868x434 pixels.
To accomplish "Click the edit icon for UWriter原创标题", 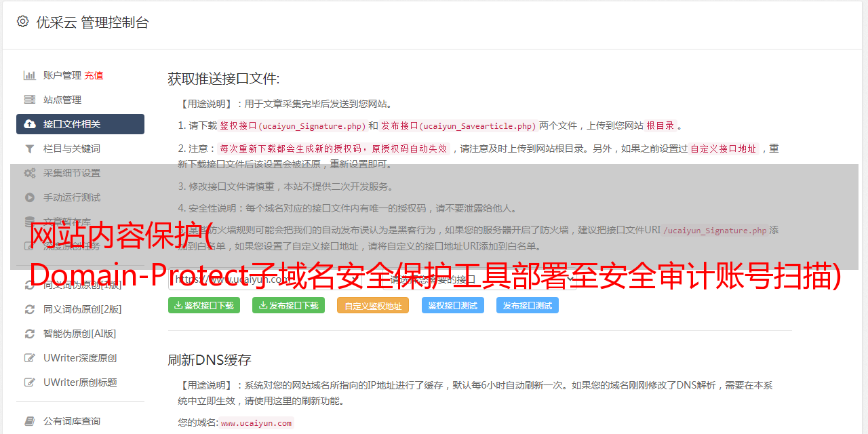I will click(x=30, y=382).
